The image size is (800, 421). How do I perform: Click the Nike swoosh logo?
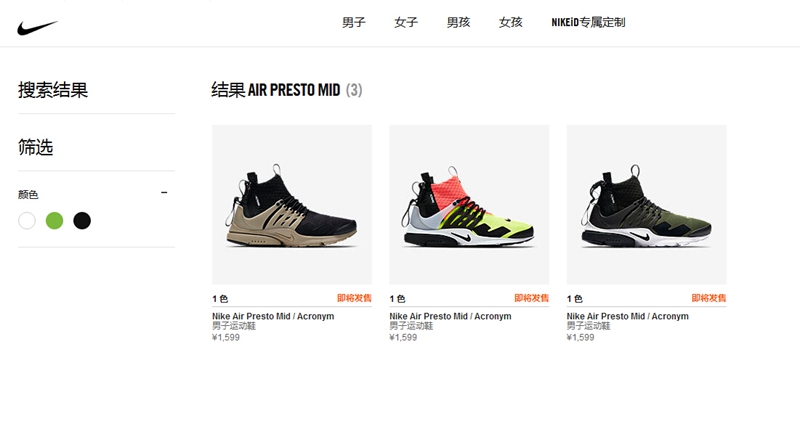coord(37,28)
